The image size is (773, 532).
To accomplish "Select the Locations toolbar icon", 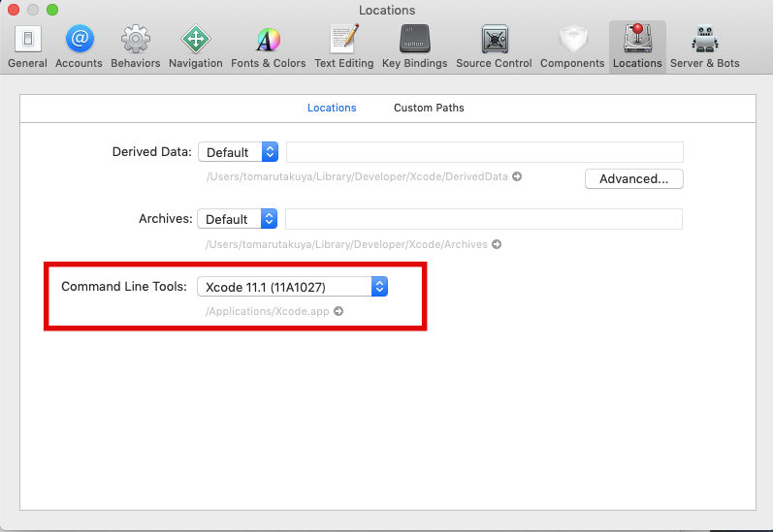I will 637,47.
